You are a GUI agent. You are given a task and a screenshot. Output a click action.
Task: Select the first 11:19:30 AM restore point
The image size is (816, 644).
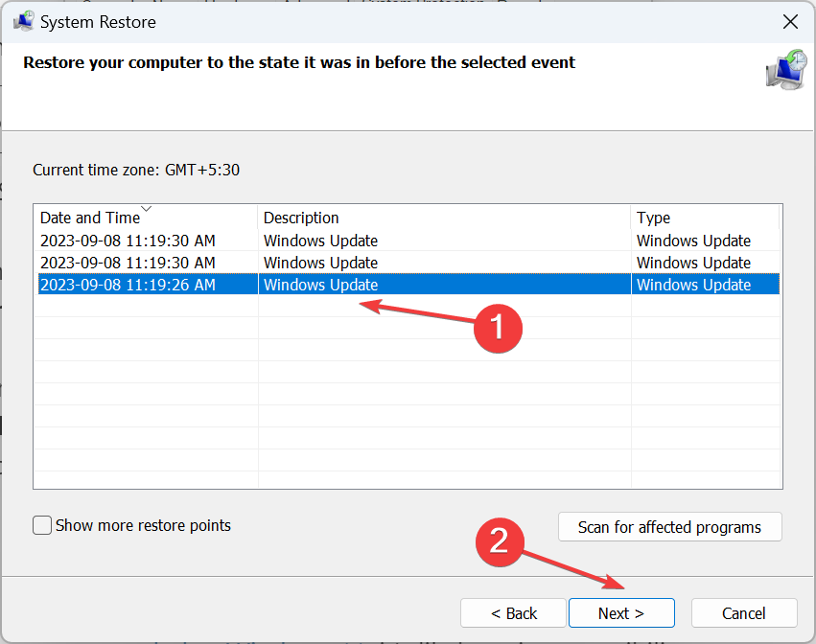pyautogui.click(x=128, y=241)
